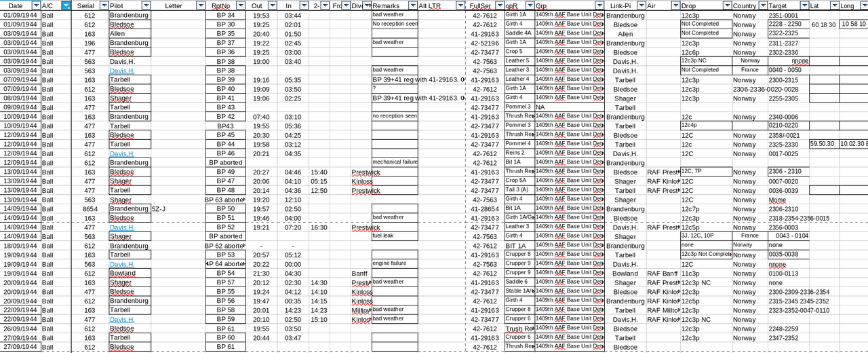Select the report cell 'BP 35'
This screenshot has width=868, height=353.
(x=225, y=33)
